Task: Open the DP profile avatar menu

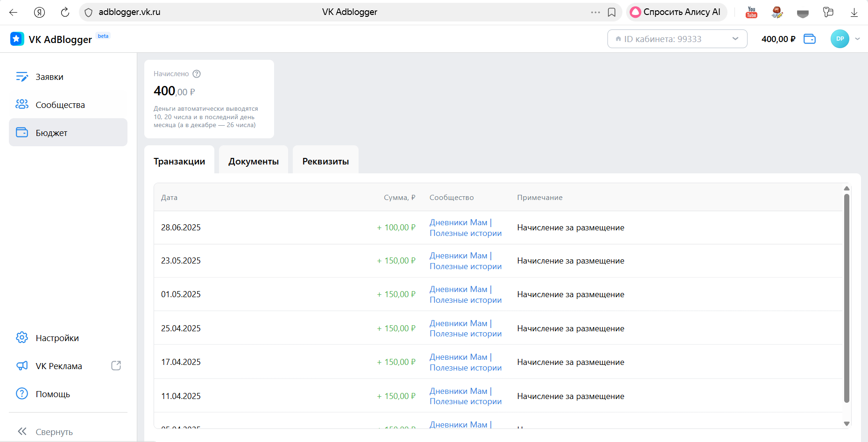Action: coord(840,39)
